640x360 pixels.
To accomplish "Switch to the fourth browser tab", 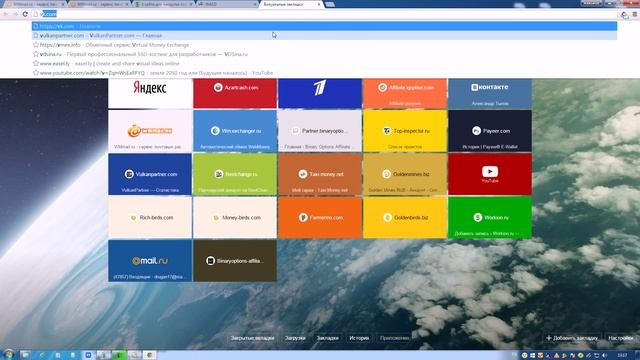I will tap(227, 4).
